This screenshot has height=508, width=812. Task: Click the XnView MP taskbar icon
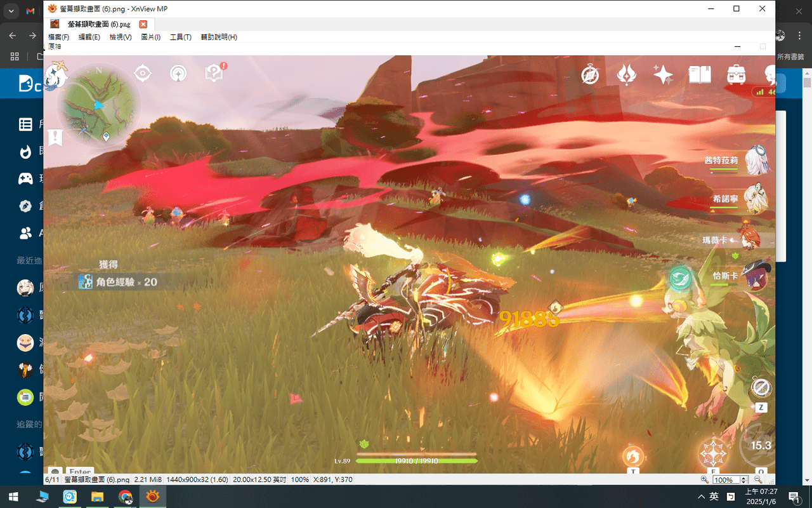click(x=152, y=497)
